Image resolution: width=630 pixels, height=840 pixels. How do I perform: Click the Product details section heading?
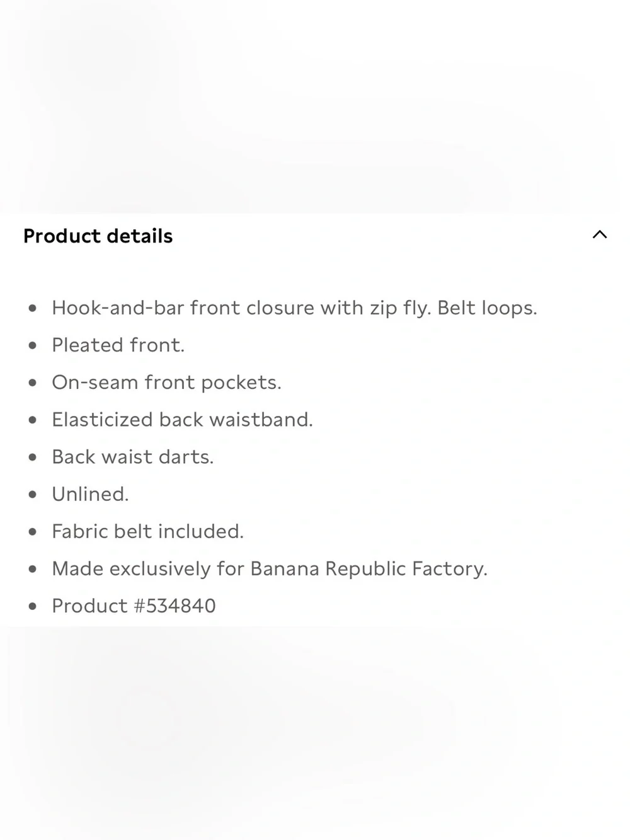tap(98, 236)
